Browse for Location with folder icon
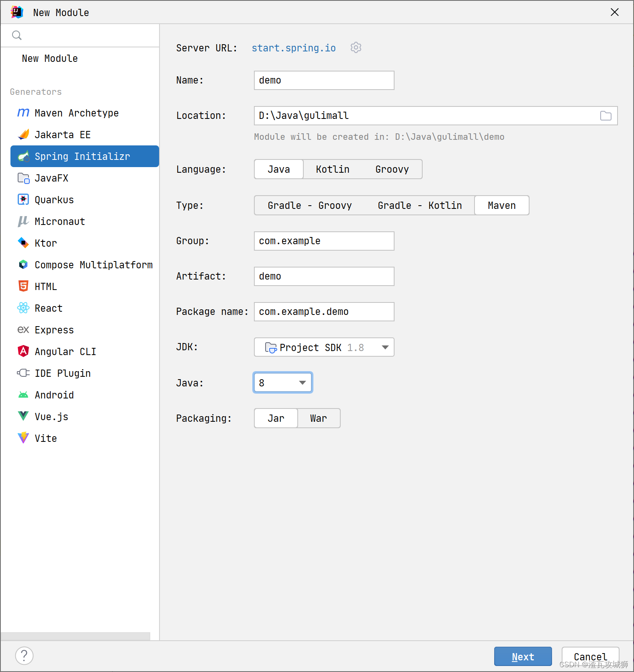Image resolution: width=634 pixels, height=672 pixels. pos(606,116)
